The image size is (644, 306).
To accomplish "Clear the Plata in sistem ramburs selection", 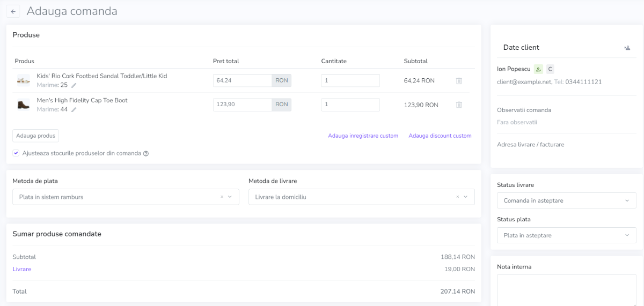I will 222,197.
